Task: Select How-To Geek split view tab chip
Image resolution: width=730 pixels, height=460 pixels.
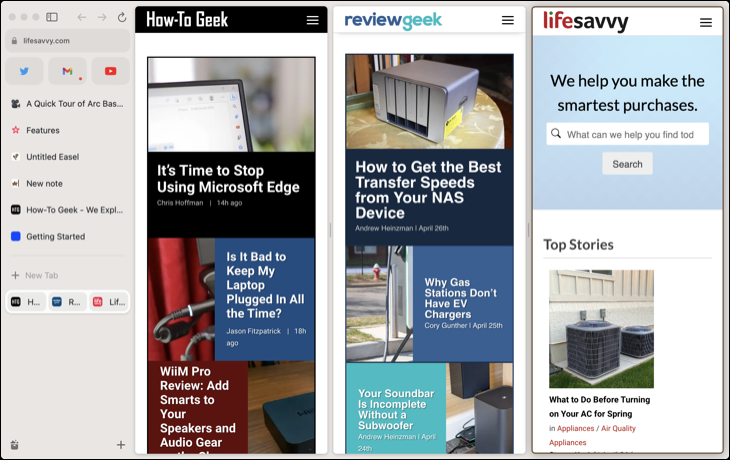Action: [x=27, y=302]
